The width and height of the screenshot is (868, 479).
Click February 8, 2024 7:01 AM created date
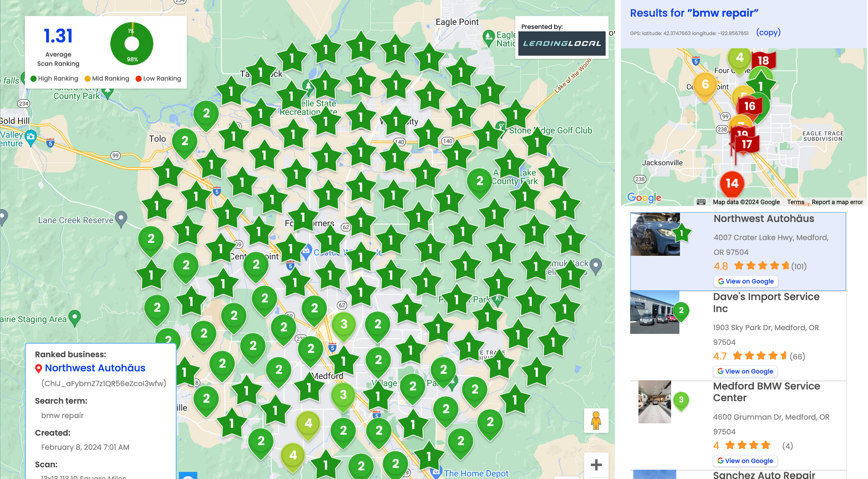(85, 447)
